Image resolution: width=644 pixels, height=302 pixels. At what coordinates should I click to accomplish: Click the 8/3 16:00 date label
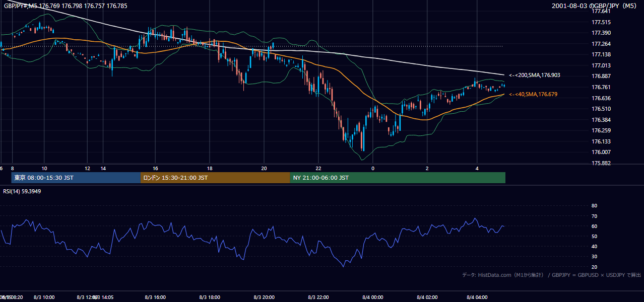click(x=155, y=297)
